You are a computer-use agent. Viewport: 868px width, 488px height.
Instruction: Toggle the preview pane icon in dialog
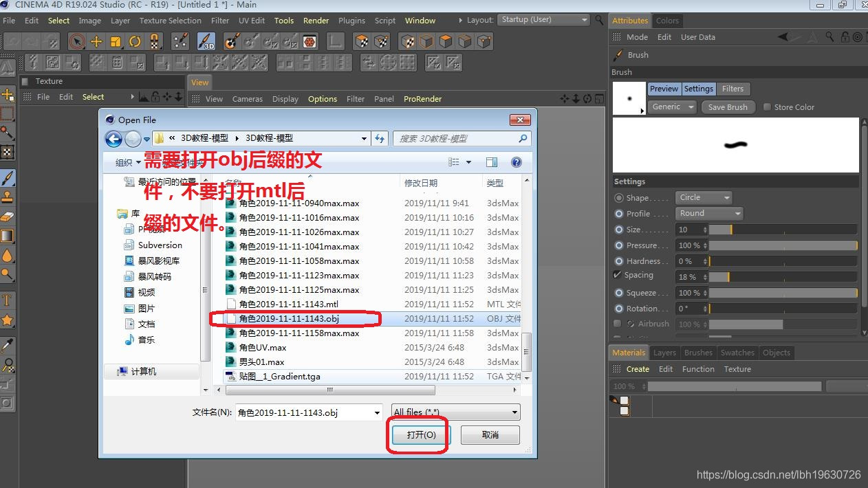coord(491,162)
